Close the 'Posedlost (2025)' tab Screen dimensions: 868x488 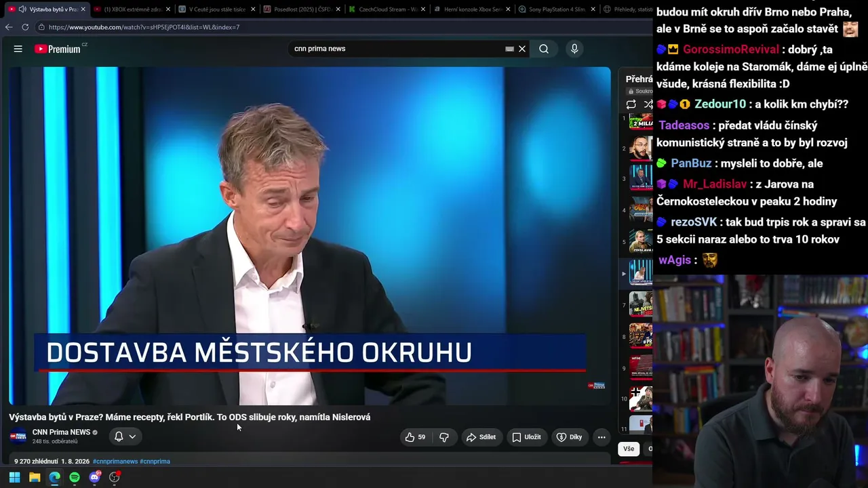pos(338,9)
